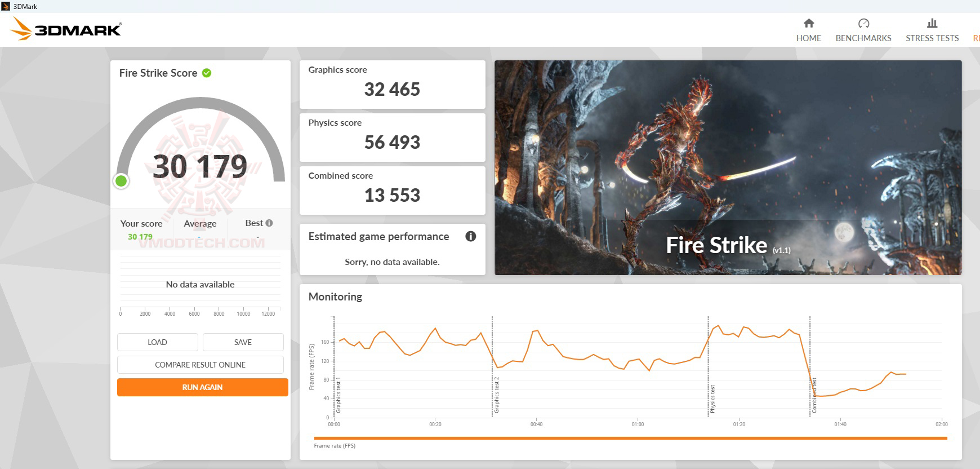Click the Benchmarks gauge icon
The height and width of the screenshot is (469, 980).
coord(863,23)
